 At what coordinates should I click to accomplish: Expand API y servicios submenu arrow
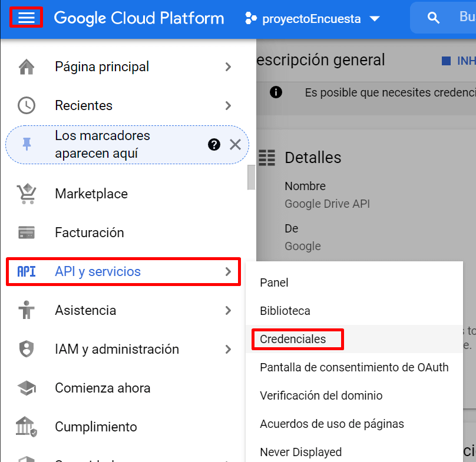[229, 271]
